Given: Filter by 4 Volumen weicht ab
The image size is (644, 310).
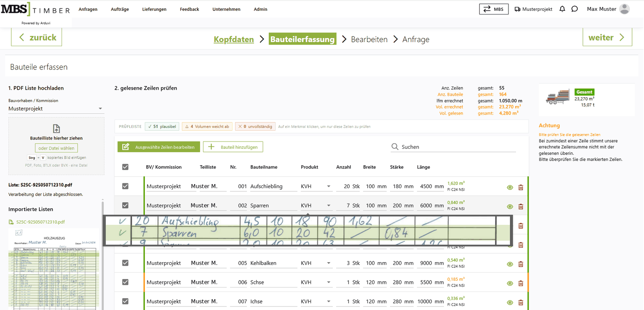Looking at the screenshot, I should (x=207, y=126).
